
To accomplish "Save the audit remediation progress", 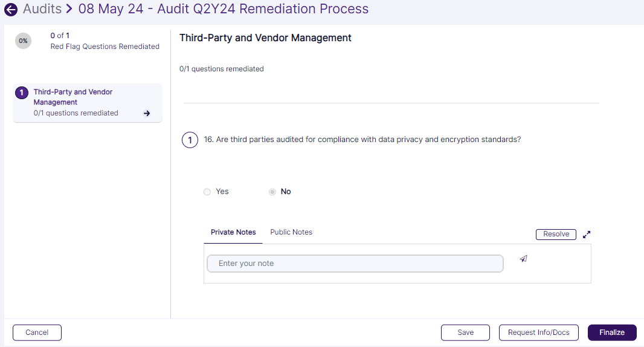I will coord(465,332).
